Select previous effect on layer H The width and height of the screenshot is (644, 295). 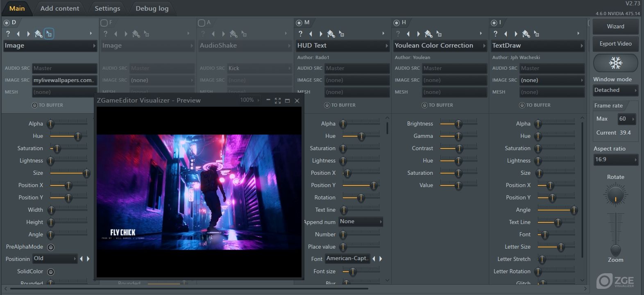pos(408,34)
